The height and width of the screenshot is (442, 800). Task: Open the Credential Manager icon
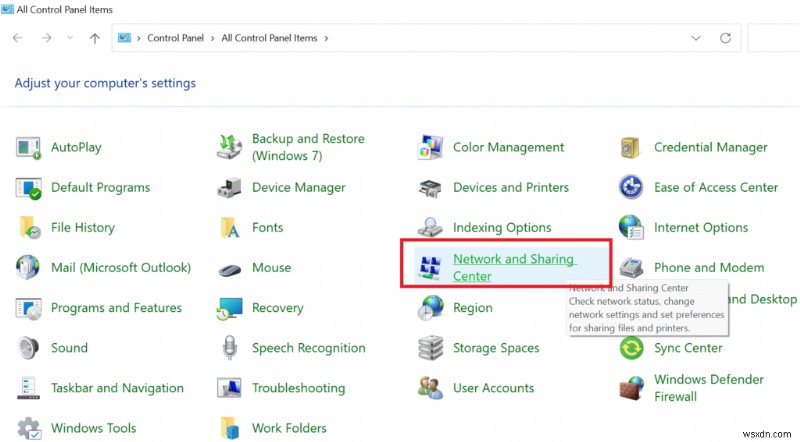(631, 148)
